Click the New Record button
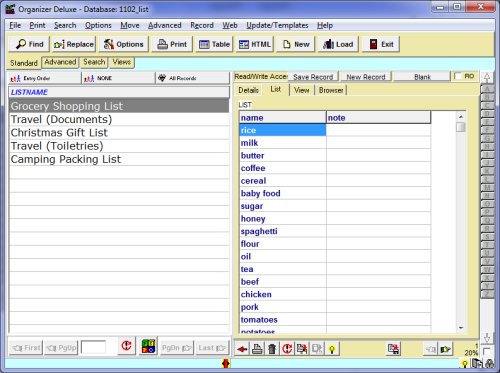Image resolution: width=500 pixels, height=373 pixels. tap(366, 77)
